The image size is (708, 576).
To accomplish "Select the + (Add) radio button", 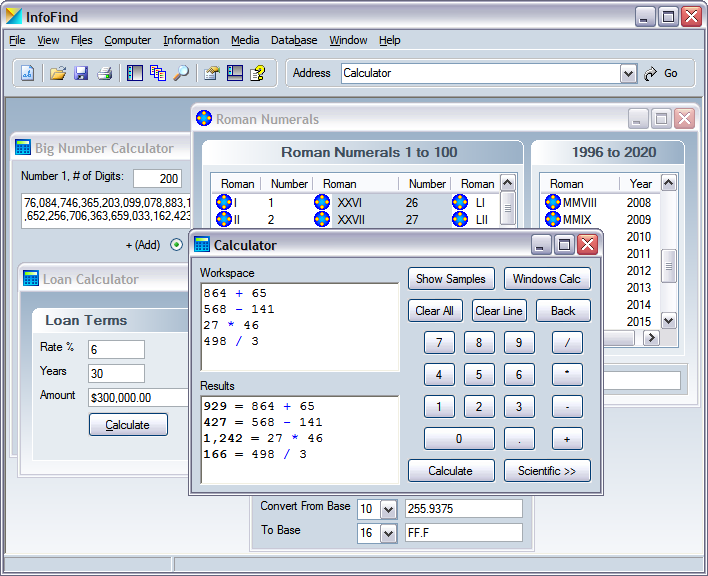I will 177,244.
